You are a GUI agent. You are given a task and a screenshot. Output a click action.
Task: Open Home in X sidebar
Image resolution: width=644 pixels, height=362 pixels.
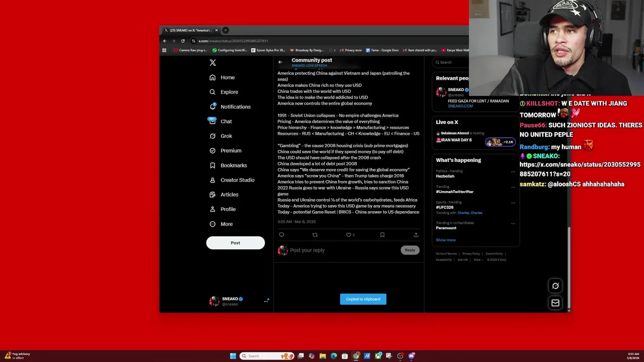tap(222, 77)
